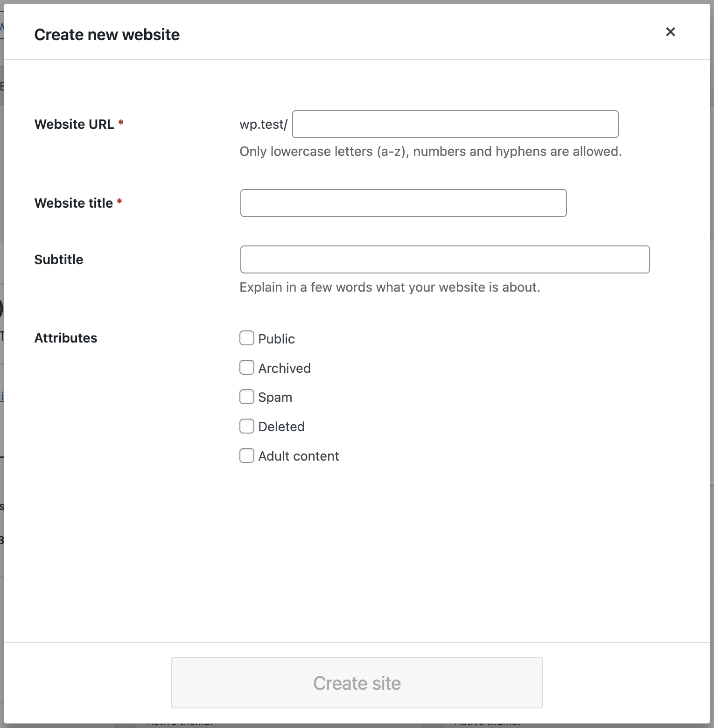Click the "Attributes" section label
This screenshot has height=728, width=714.
(66, 338)
